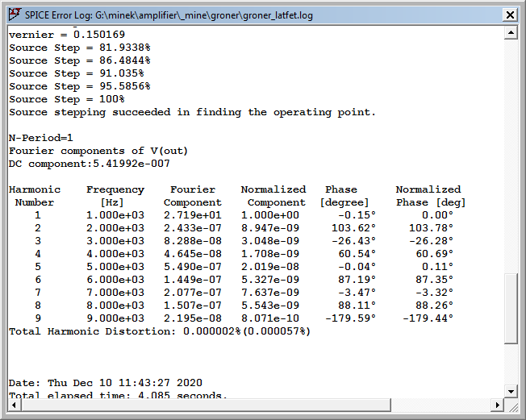
Task: Click the LTspice icon in title bar
Action: (15, 15)
